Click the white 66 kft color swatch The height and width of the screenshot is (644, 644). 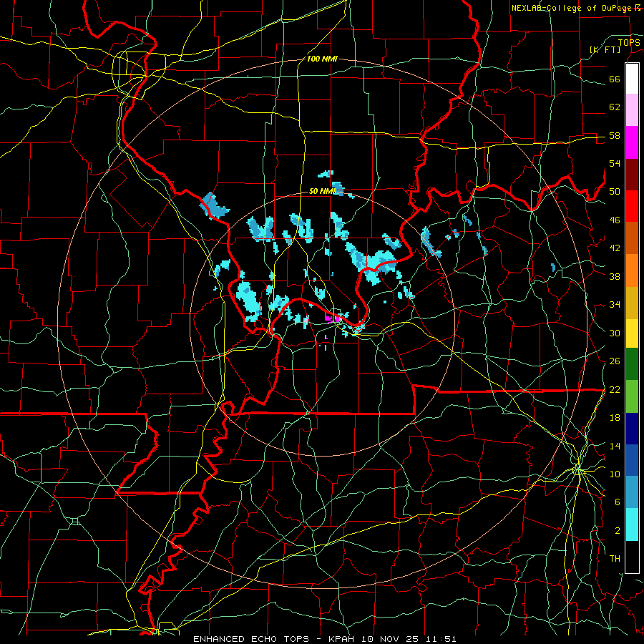click(632, 79)
